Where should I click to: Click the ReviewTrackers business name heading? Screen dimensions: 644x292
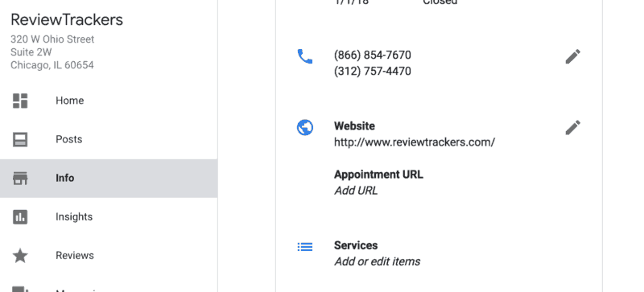click(x=67, y=20)
